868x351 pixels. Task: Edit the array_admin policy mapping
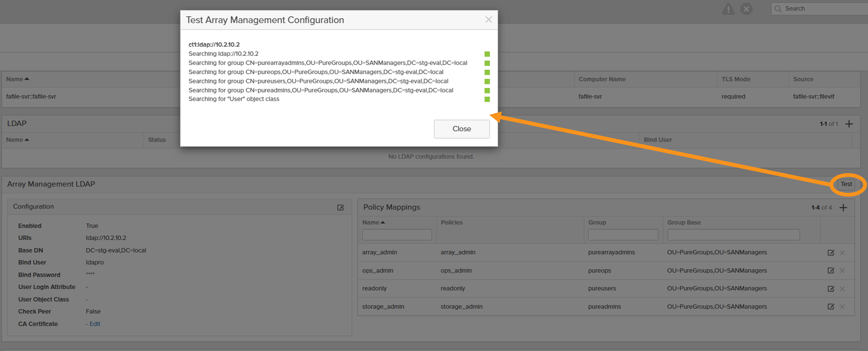tap(831, 253)
